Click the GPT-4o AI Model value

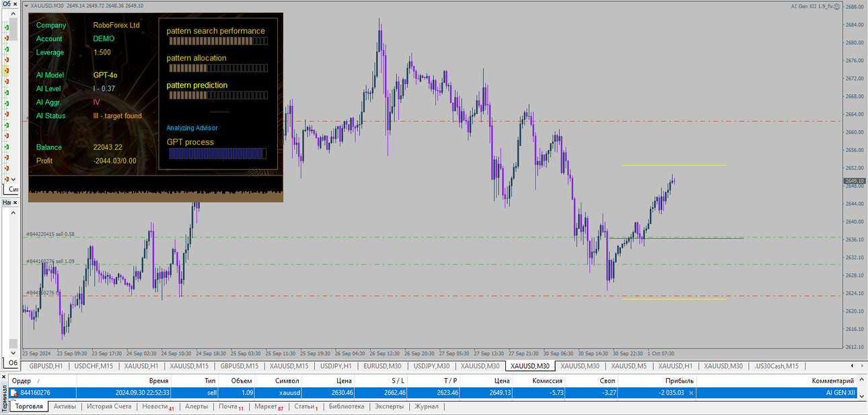coord(106,75)
